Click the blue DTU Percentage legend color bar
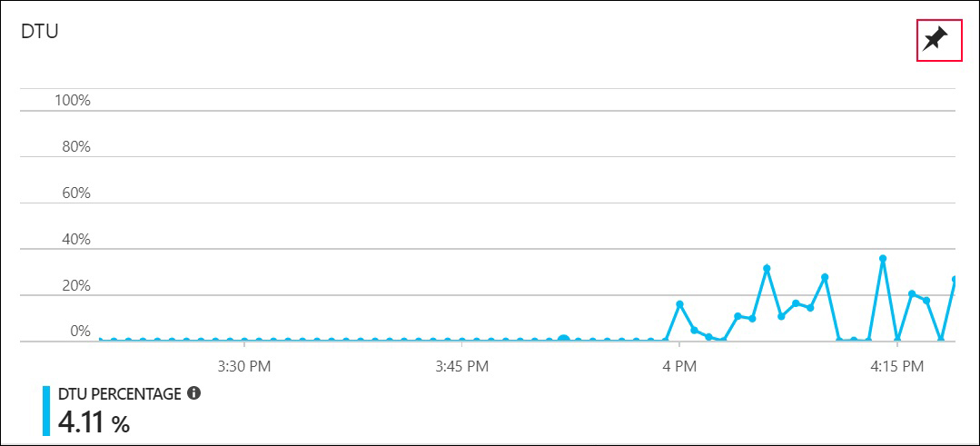 point(46,411)
